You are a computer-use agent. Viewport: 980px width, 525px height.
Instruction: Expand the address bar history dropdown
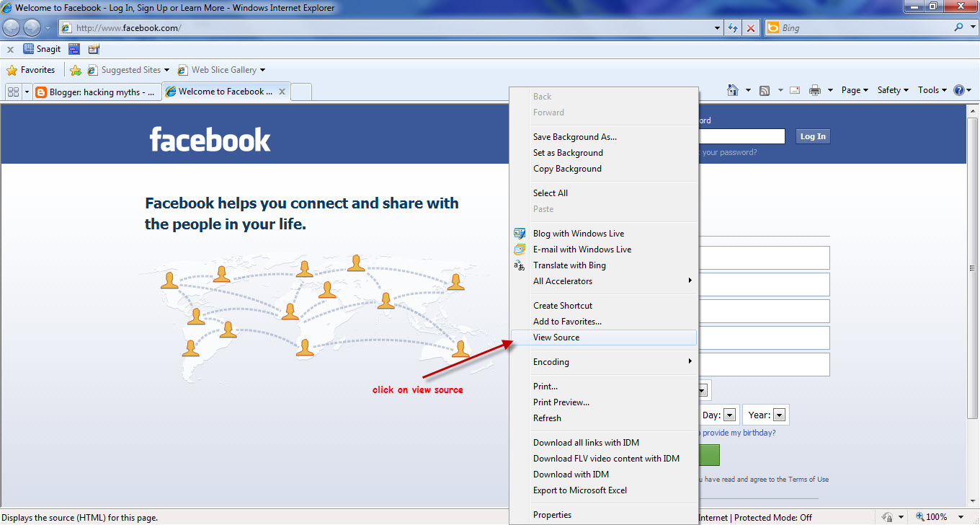point(717,28)
